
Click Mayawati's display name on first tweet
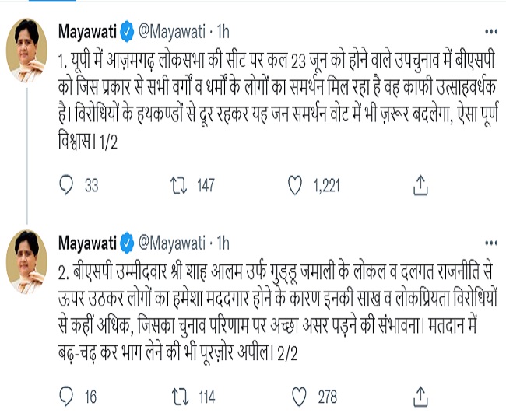pyautogui.click(x=87, y=33)
